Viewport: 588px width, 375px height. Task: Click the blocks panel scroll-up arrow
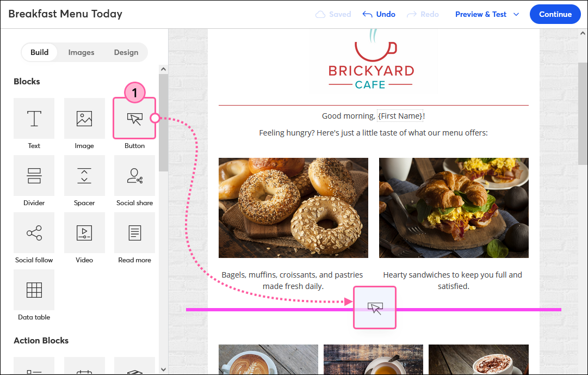click(x=163, y=69)
